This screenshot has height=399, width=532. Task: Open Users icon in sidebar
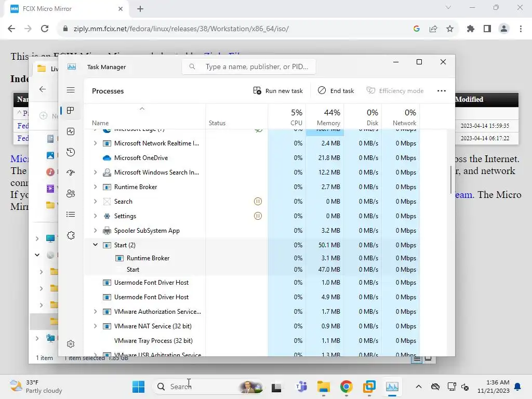coord(71,194)
